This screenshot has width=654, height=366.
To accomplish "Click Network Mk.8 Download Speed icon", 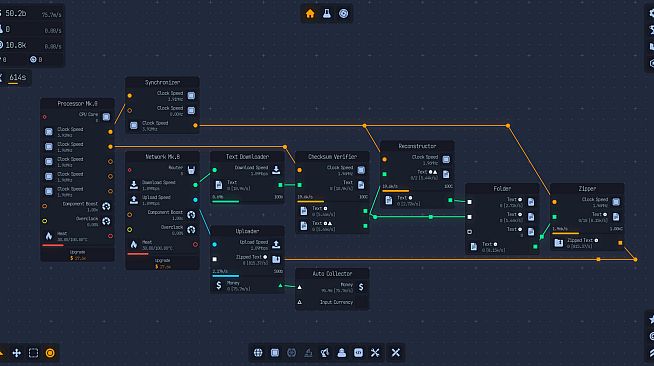I will [133, 185].
